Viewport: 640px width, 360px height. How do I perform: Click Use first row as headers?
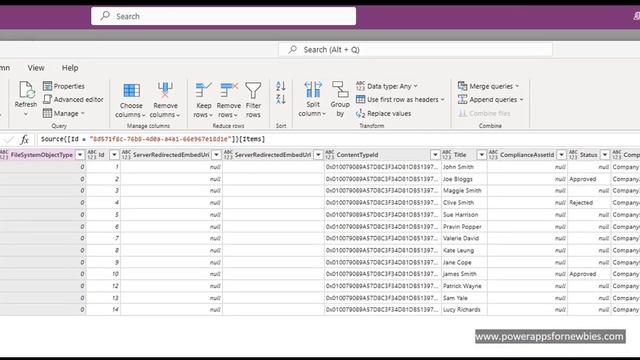[400, 99]
